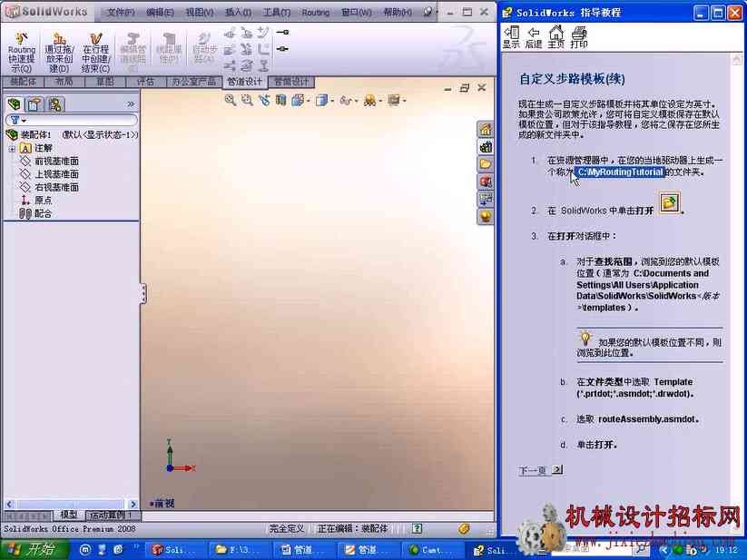Click the tutorial Home button

(555, 37)
